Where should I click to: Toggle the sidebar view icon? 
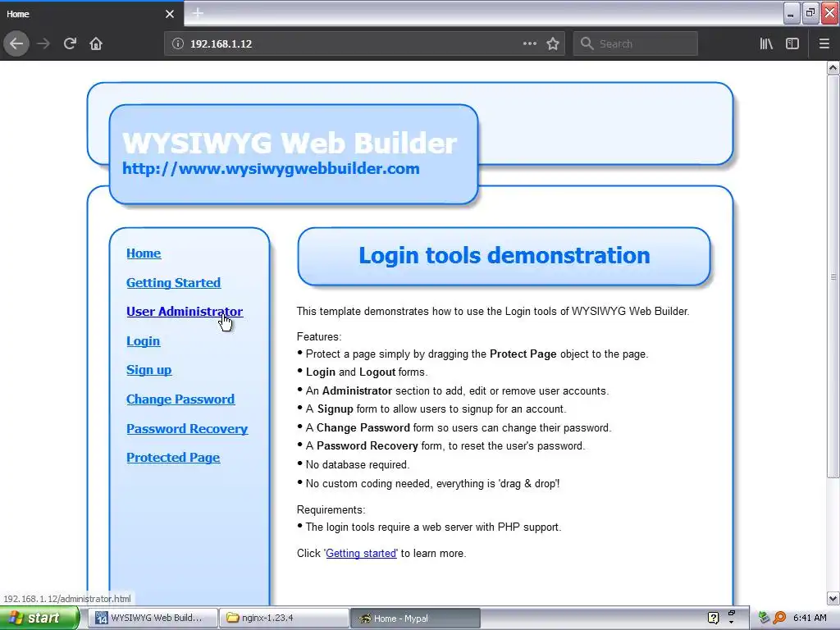pos(792,43)
